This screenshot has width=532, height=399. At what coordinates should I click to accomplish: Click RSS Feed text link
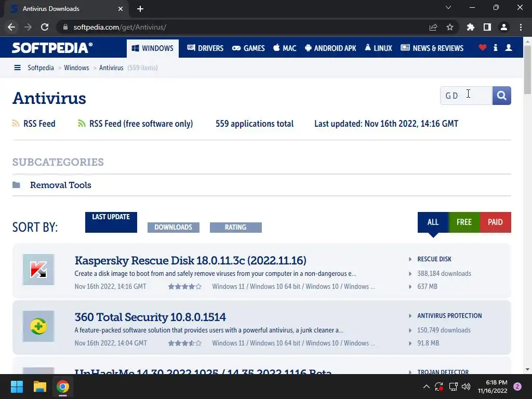coord(39,124)
